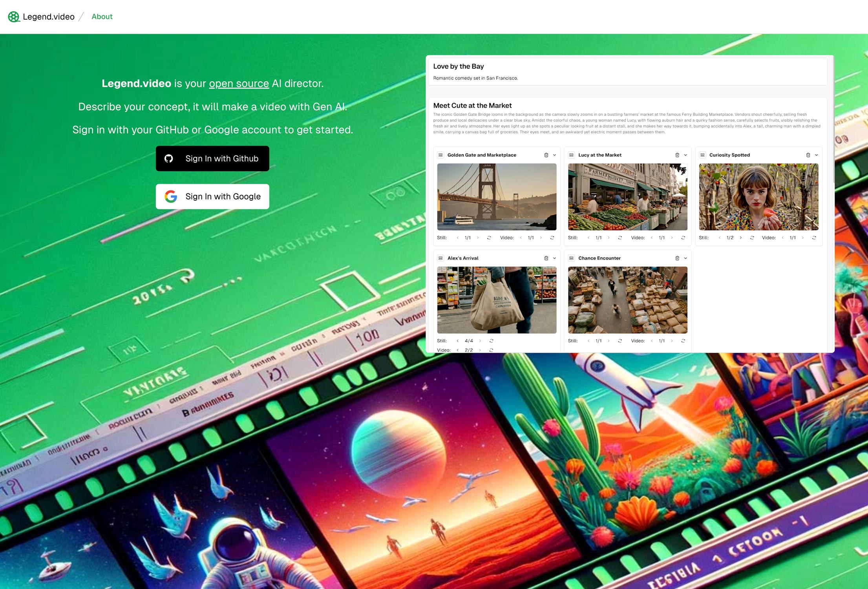Click the scene description paragraph text
The image size is (868, 589).
pos(627,123)
